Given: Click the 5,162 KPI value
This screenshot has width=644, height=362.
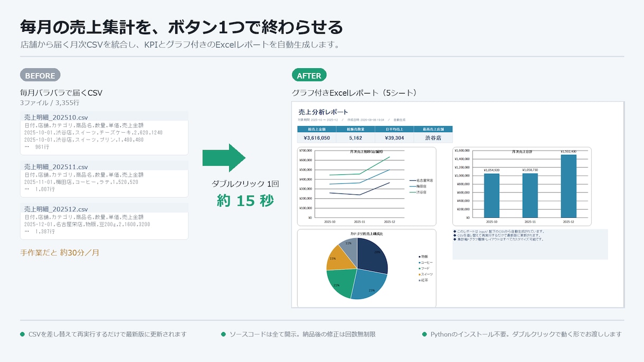Looking at the screenshot, I should coord(355,137).
